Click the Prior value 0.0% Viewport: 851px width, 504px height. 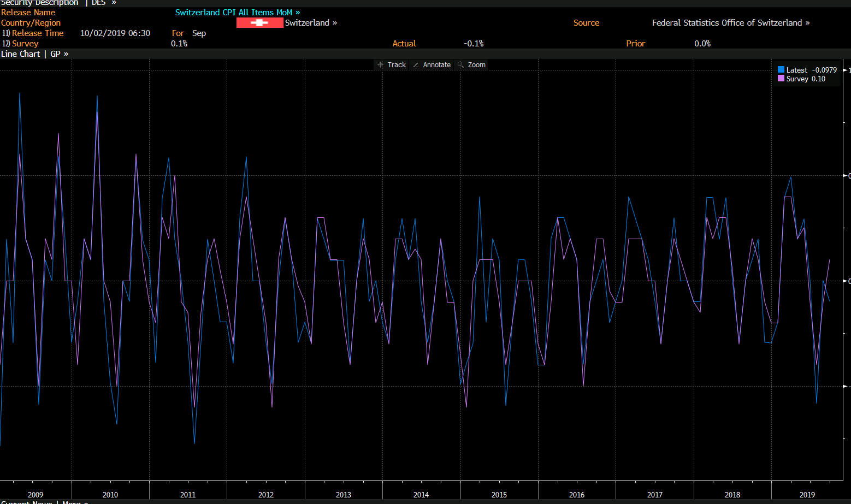point(702,43)
